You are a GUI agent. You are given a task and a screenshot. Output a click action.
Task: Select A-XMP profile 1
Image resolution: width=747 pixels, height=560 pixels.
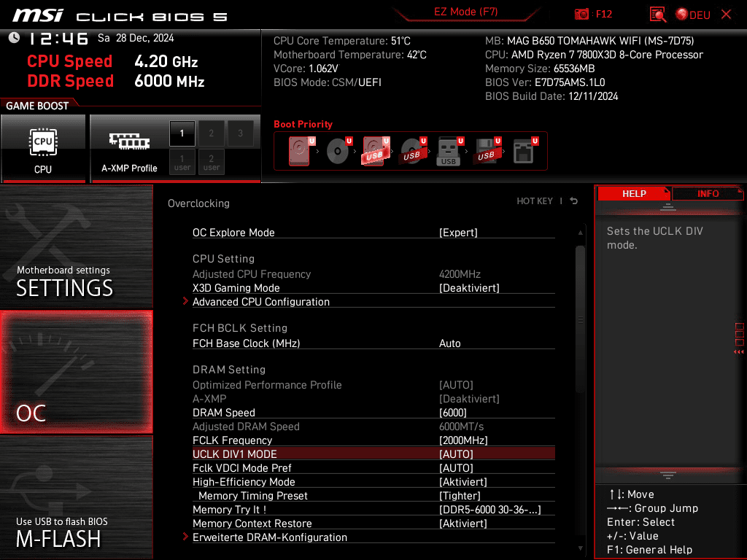[182, 133]
